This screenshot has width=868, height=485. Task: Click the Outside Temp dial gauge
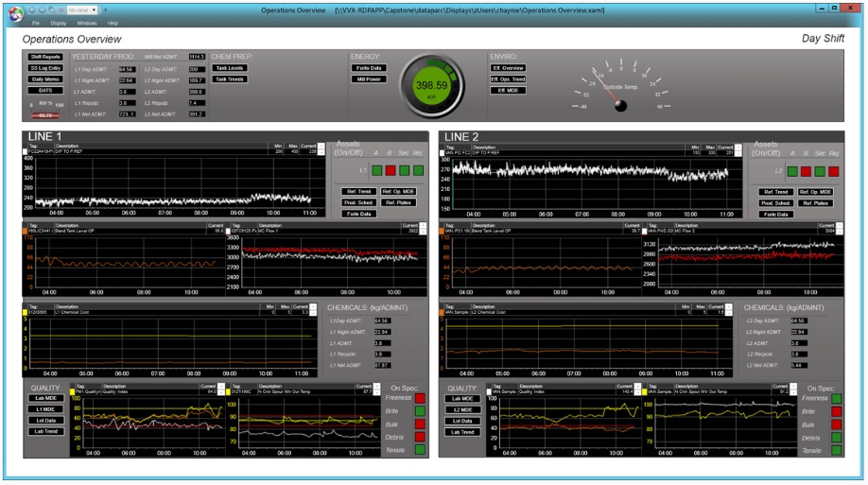point(620,86)
